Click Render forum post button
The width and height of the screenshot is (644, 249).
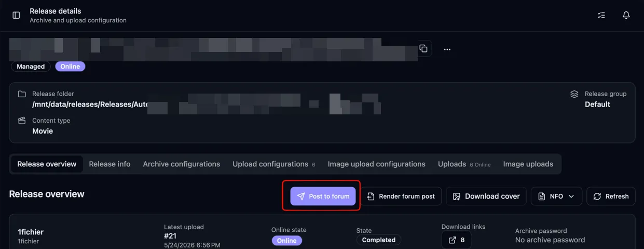pyautogui.click(x=401, y=196)
